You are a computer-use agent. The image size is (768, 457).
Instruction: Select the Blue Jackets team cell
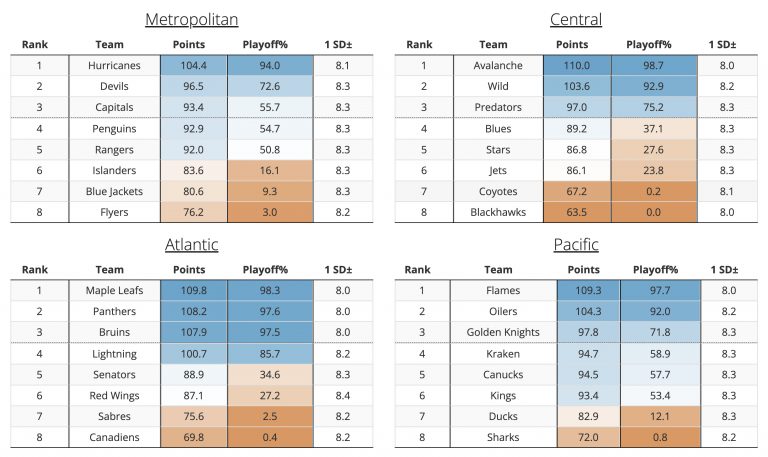(x=110, y=191)
